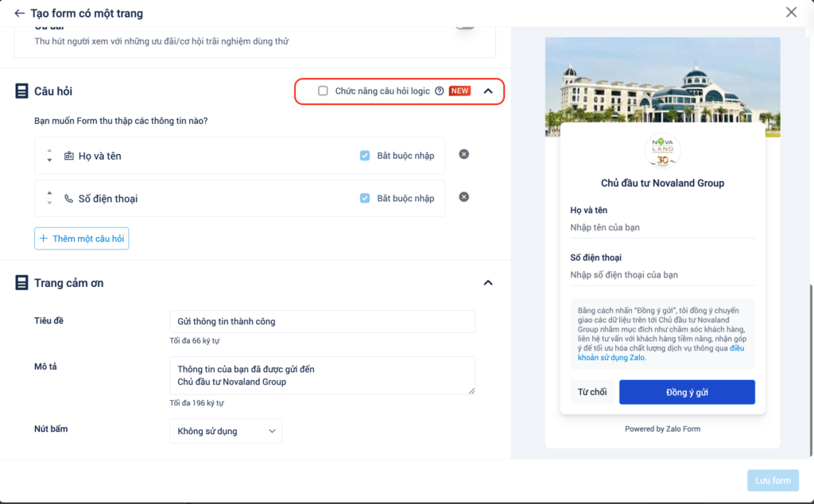Image resolution: width=814 pixels, height=504 pixels.
Task: Remove the 'Số điện thoại' question
Action: pyautogui.click(x=463, y=196)
